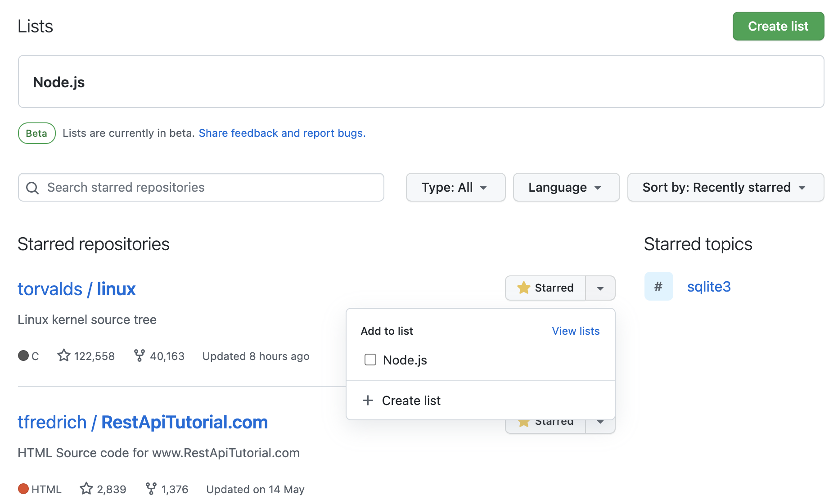Open RestApiTutorial.com forks count 1,376
The width and height of the screenshot is (838, 504).
coord(167,489)
